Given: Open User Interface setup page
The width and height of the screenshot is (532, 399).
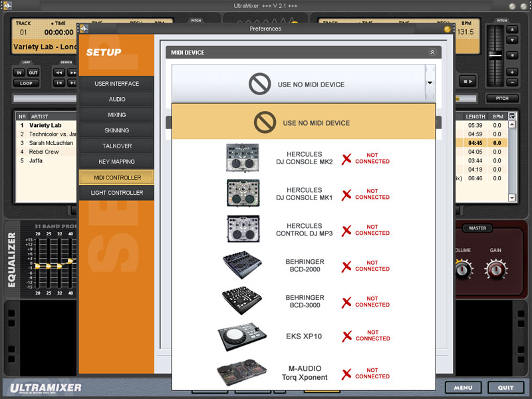Looking at the screenshot, I should (x=117, y=84).
